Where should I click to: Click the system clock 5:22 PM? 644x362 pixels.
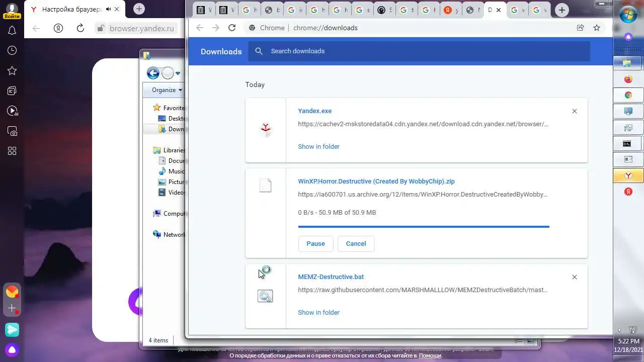click(x=629, y=341)
